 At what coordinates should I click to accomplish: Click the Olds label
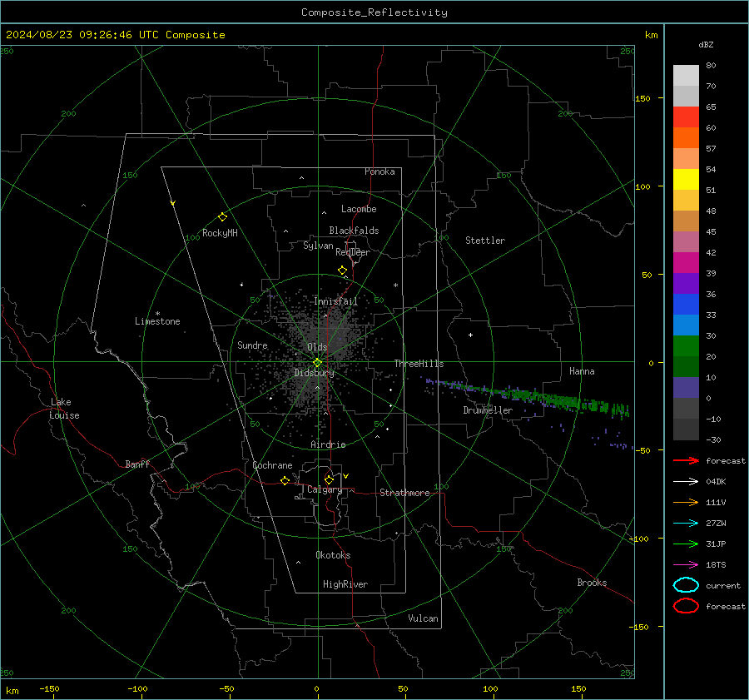317,347
